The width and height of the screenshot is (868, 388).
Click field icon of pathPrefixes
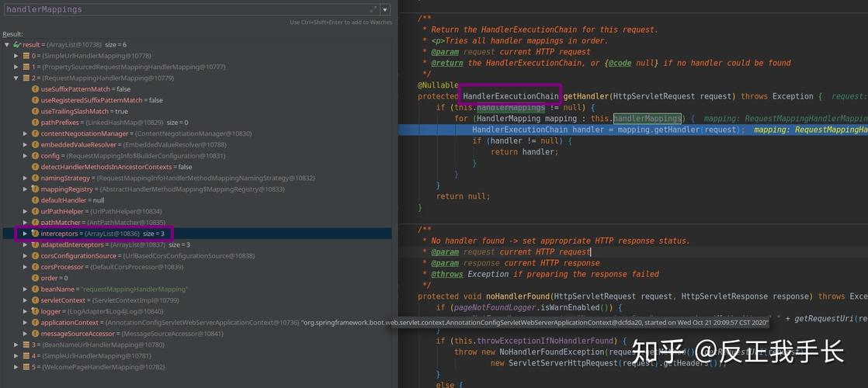click(36, 123)
